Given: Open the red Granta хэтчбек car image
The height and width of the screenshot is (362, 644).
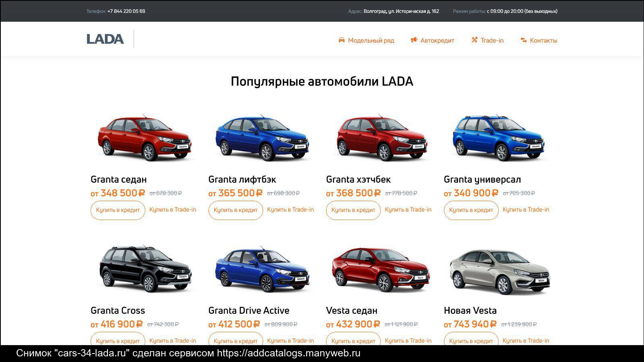Looking at the screenshot, I should pyautogui.click(x=381, y=138).
